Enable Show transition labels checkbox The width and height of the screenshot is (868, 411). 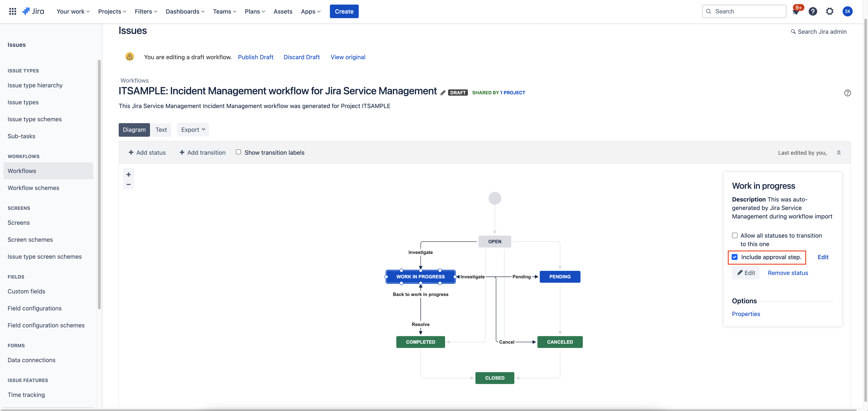[238, 152]
